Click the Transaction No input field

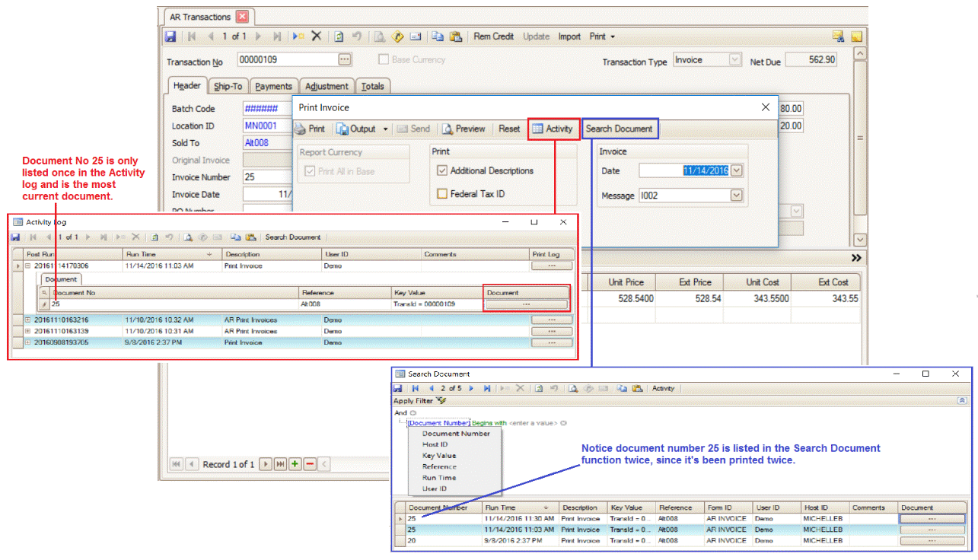286,59
